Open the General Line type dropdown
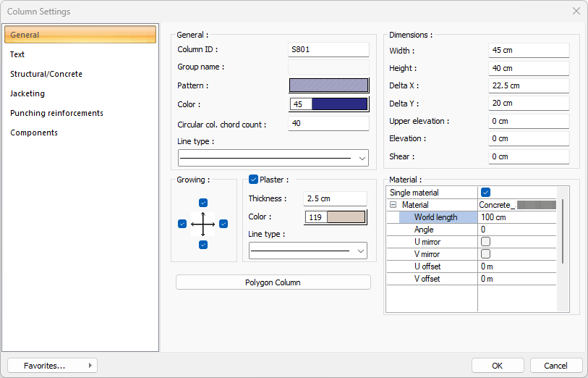Screen dimensions: 588x378 point(273,158)
